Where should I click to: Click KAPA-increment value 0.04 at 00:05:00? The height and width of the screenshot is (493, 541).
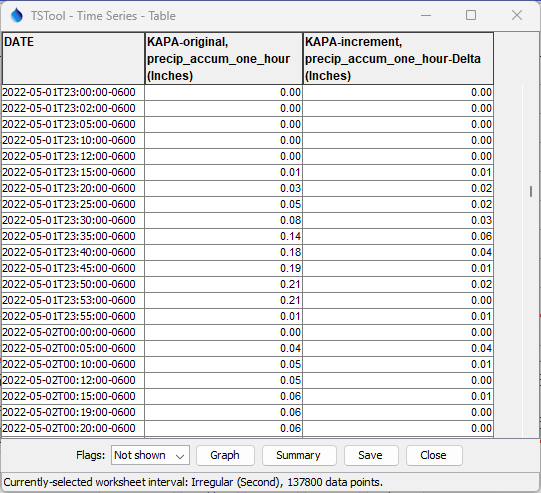(398, 348)
